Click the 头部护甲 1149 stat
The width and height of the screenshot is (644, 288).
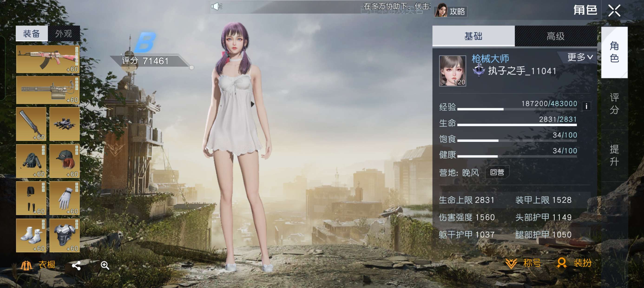pos(543,217)
